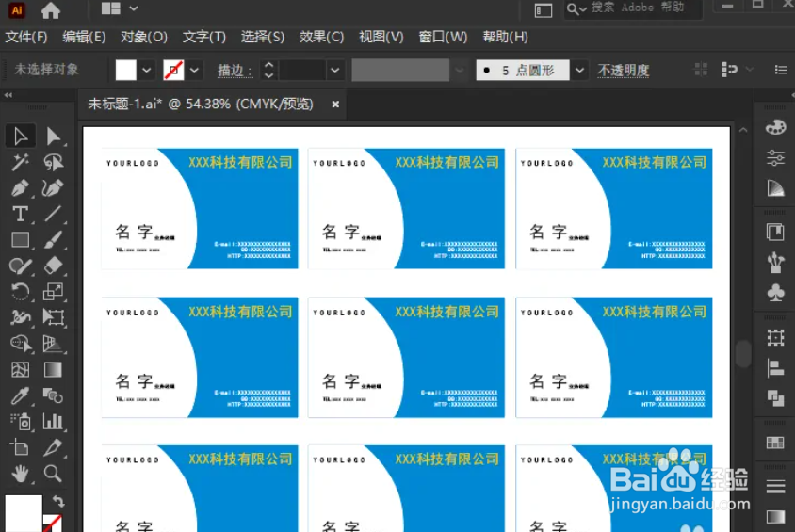Select the Symbol Sprayer tool
The height and width of the screenshot is (532, 795).
[21, 422]
